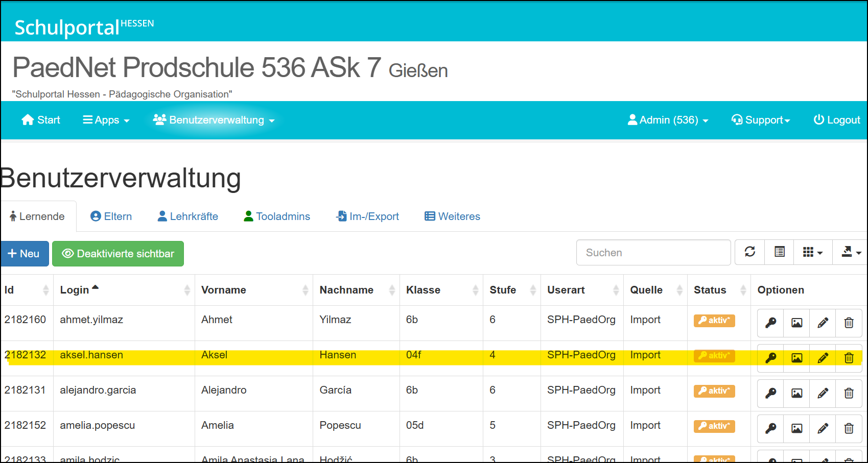Delete aksel.hansen using trash icon

pyautogui.click(x=849, y=358)
